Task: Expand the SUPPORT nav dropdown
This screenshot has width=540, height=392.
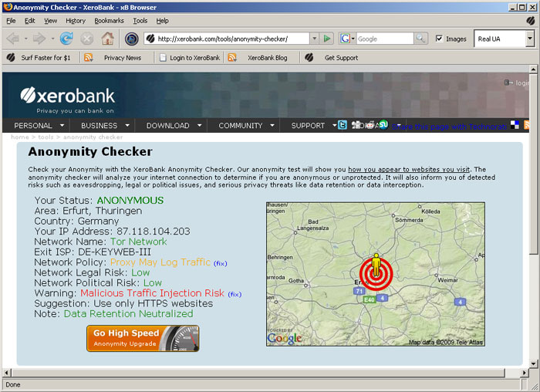Action: click(x=334, y=125)
